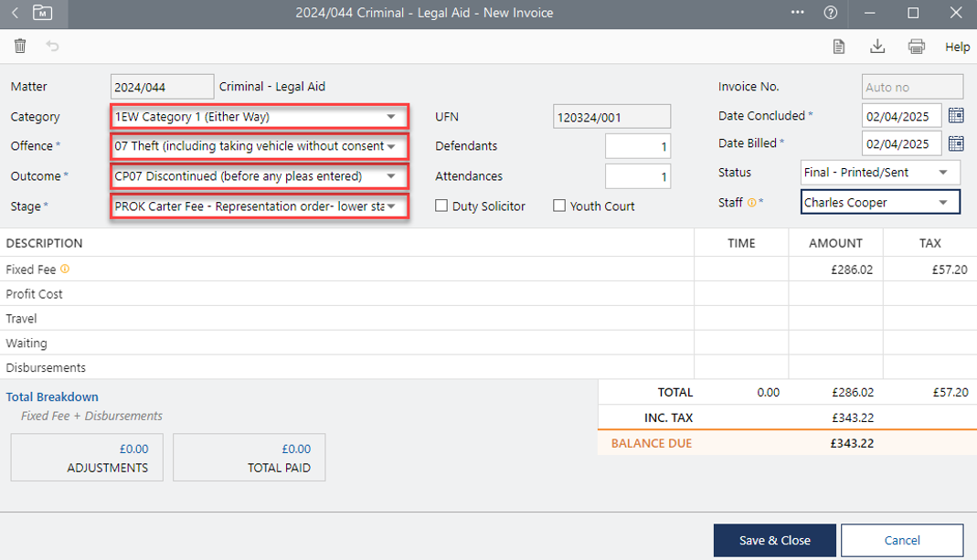Open the Help menu
977x560 pixels.
[957, 47]
